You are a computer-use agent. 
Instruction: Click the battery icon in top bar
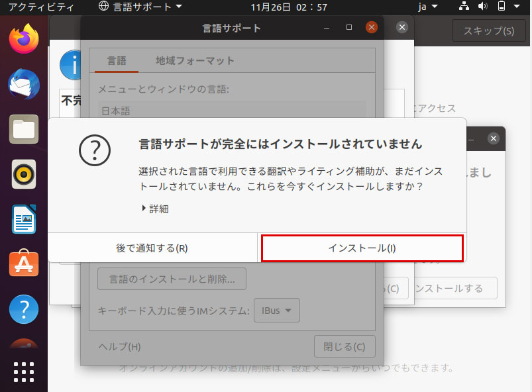click(501, 6)
